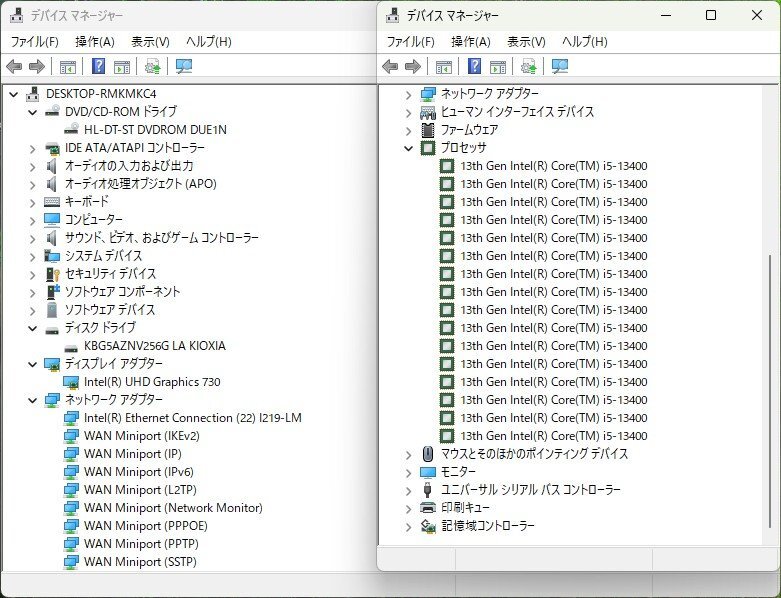This screenshot has height=598, width=781.
Task: Expand the コンピューター node
Action: pyautogui.click(x=33, y=220)
